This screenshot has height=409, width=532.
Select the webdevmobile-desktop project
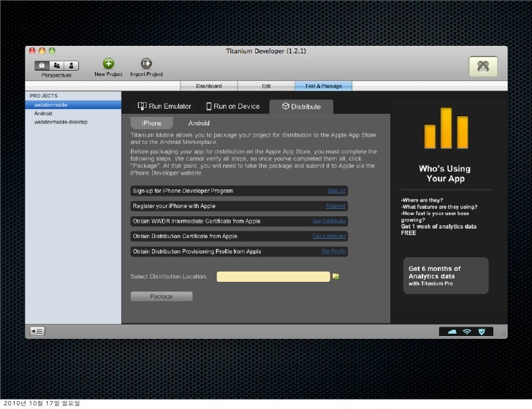coord(73,122)
